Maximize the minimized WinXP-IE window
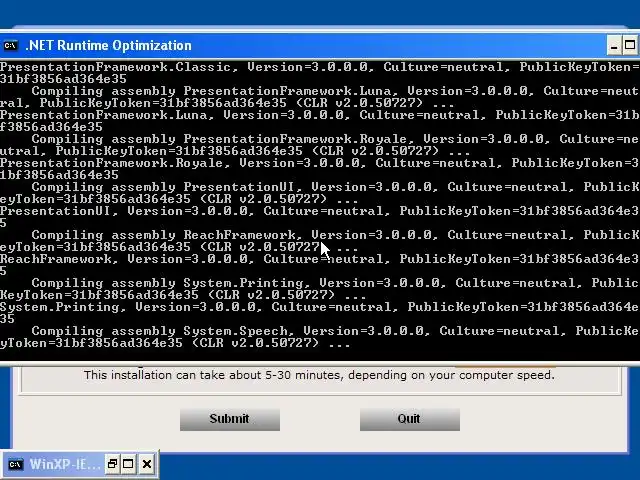The width and height of the screenshot is (640, 480). coord(128,464)
